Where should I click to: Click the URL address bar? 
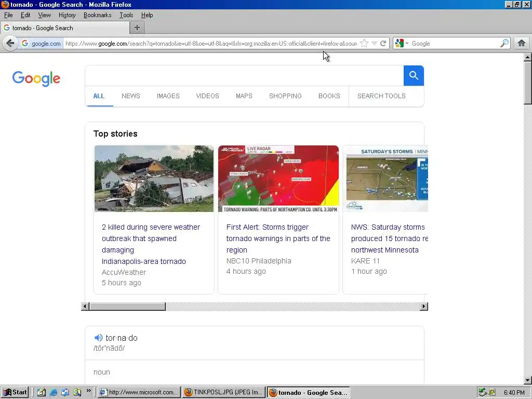(x=211, y=44)
